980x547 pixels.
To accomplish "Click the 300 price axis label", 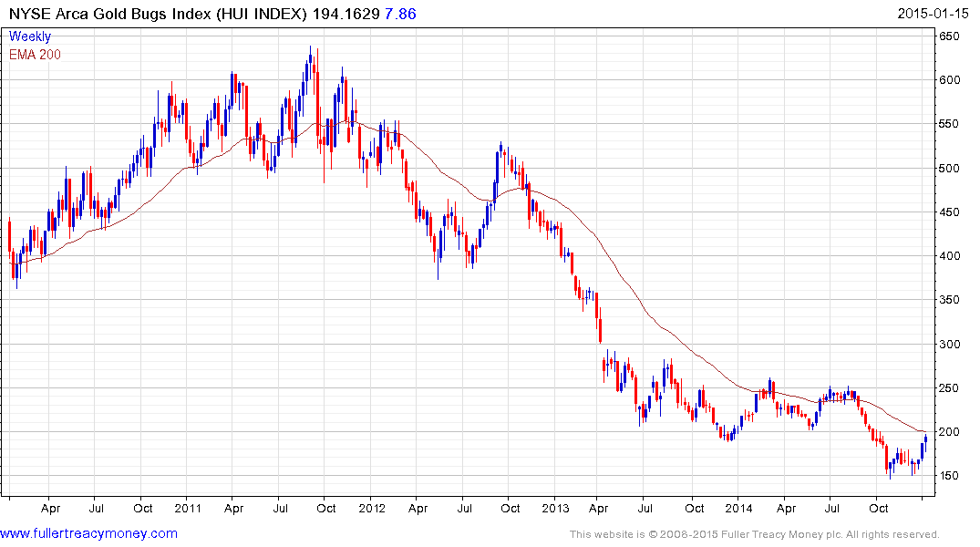I will (x=949, y=344).
